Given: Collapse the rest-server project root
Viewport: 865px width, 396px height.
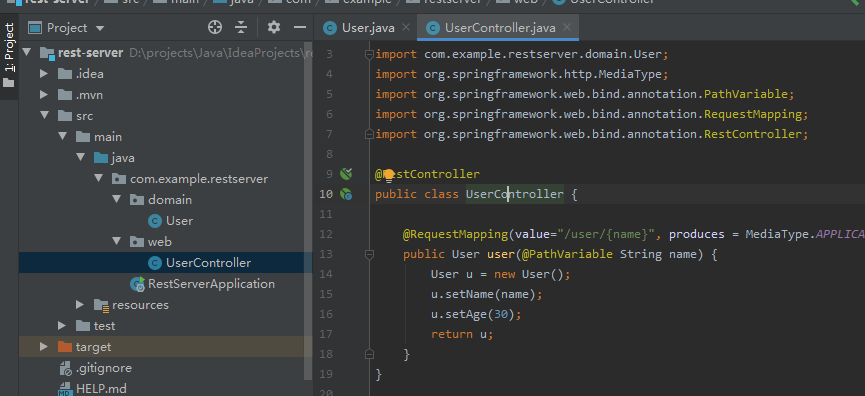Looking at the screenshot, I should point(26,53).
